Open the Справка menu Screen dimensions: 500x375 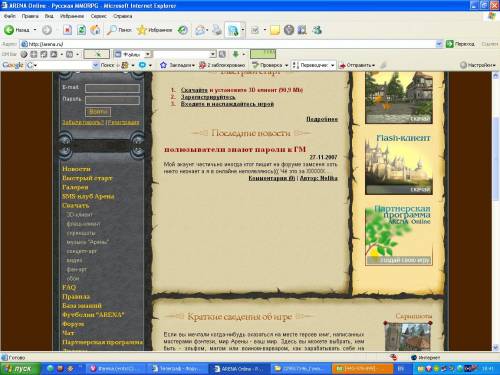coord(122,16)
